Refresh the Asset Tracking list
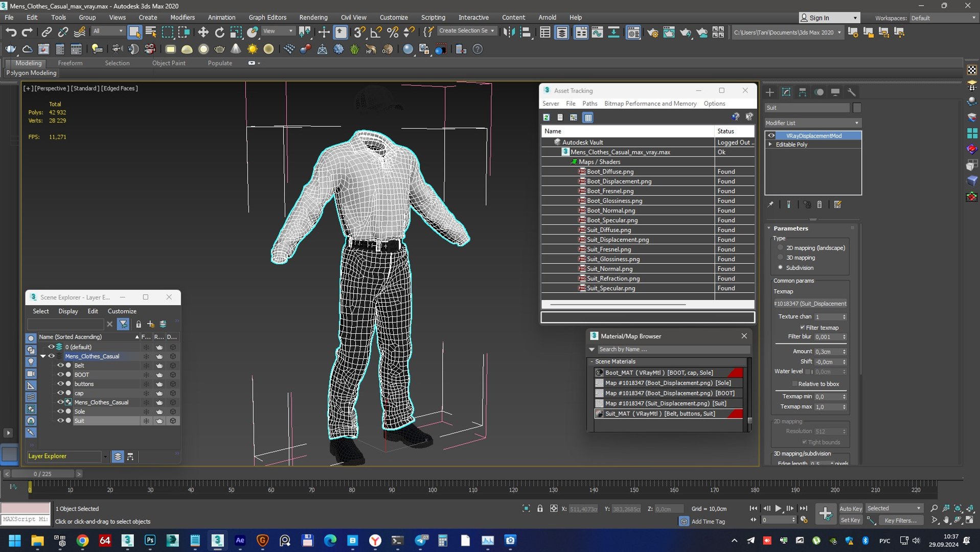980x552 pixels. tap(546, 118)
